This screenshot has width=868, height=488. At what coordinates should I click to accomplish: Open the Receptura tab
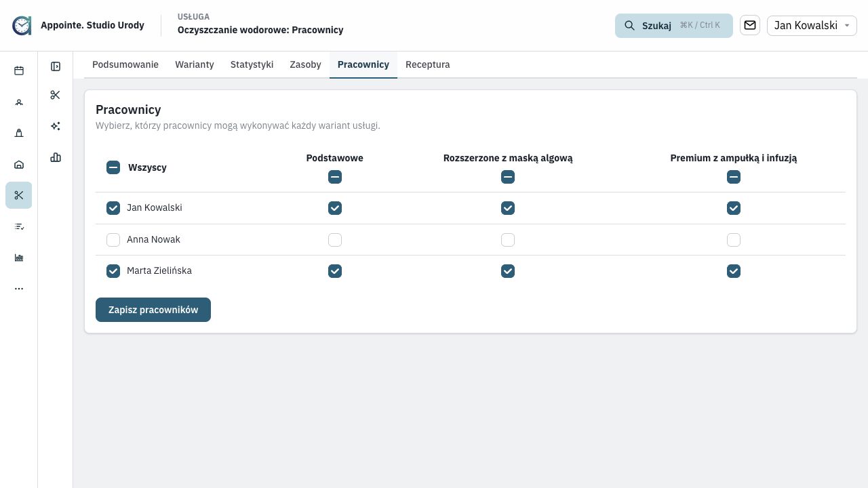click(428, 64)
